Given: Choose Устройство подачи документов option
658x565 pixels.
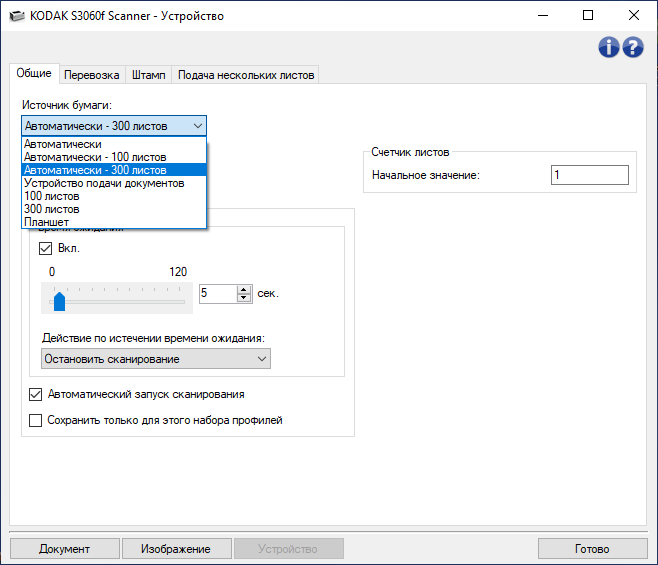Looking at the screenshot, I should 114,183.
